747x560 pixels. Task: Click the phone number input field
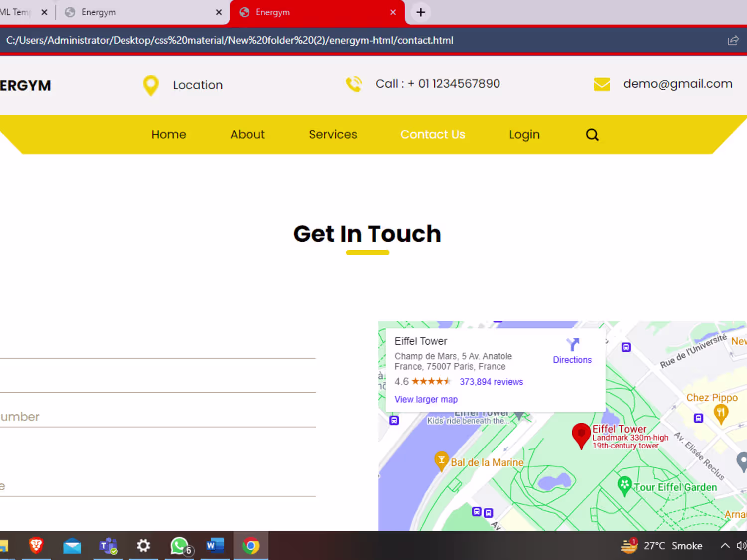157,416
